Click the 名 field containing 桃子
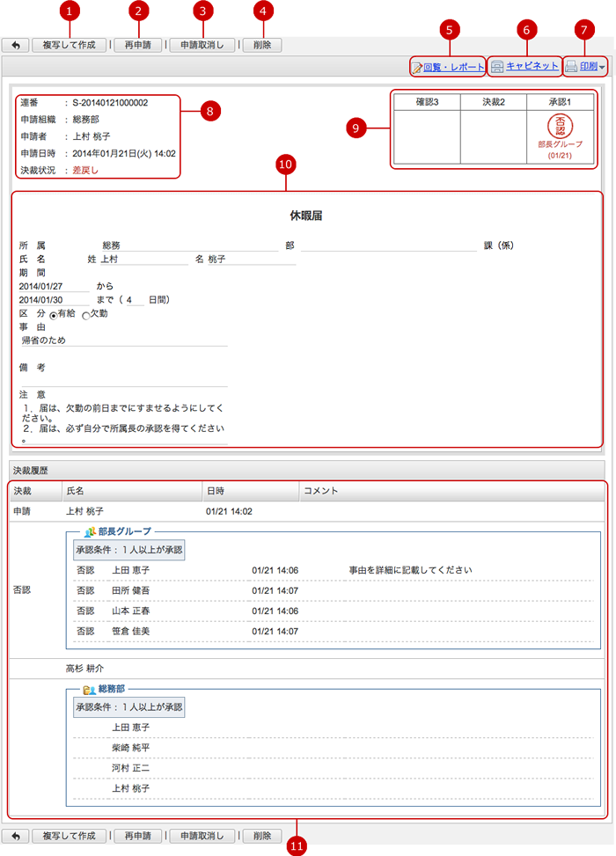 pyautogui.click(x=252, y=260)
